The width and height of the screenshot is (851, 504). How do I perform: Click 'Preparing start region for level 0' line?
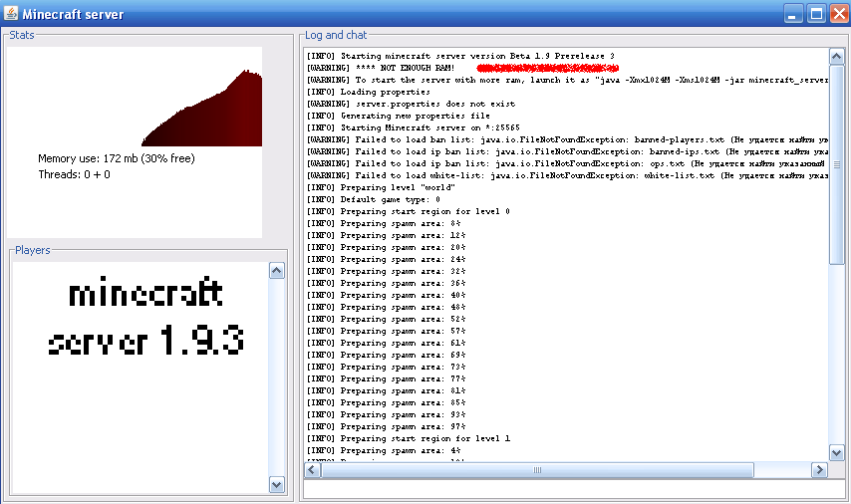[x=409, y=211]
